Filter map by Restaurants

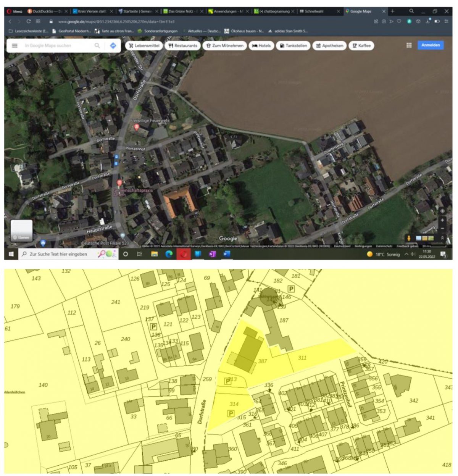click(x=183, y=45)
